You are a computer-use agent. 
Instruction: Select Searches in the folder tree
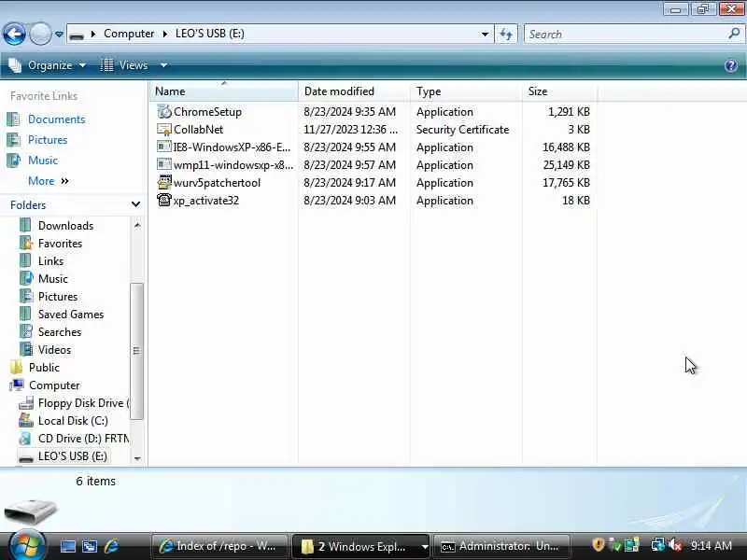[60, 332]
